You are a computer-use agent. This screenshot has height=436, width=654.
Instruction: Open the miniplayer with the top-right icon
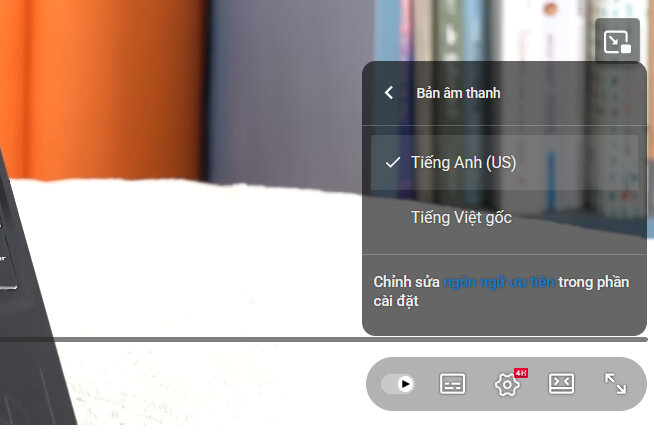click(x=617, y=41)
